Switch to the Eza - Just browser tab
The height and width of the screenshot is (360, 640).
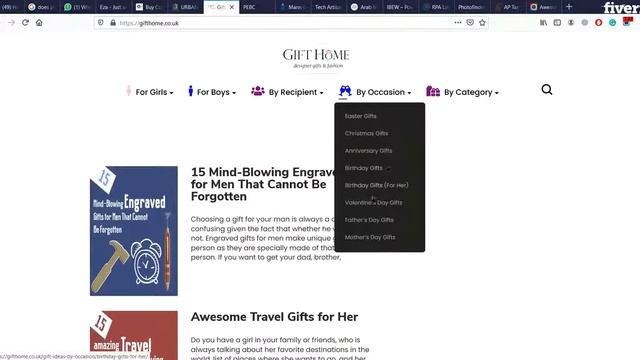[113, 7]
